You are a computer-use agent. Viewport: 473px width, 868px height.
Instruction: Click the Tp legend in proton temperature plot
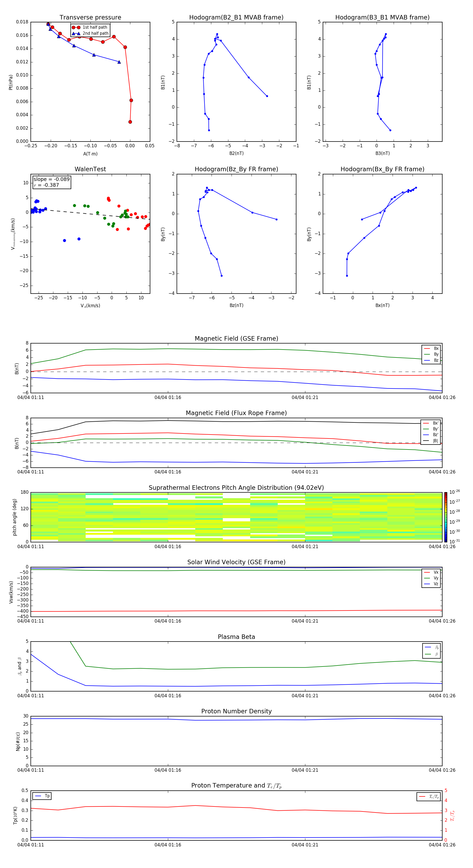(42, 796)
